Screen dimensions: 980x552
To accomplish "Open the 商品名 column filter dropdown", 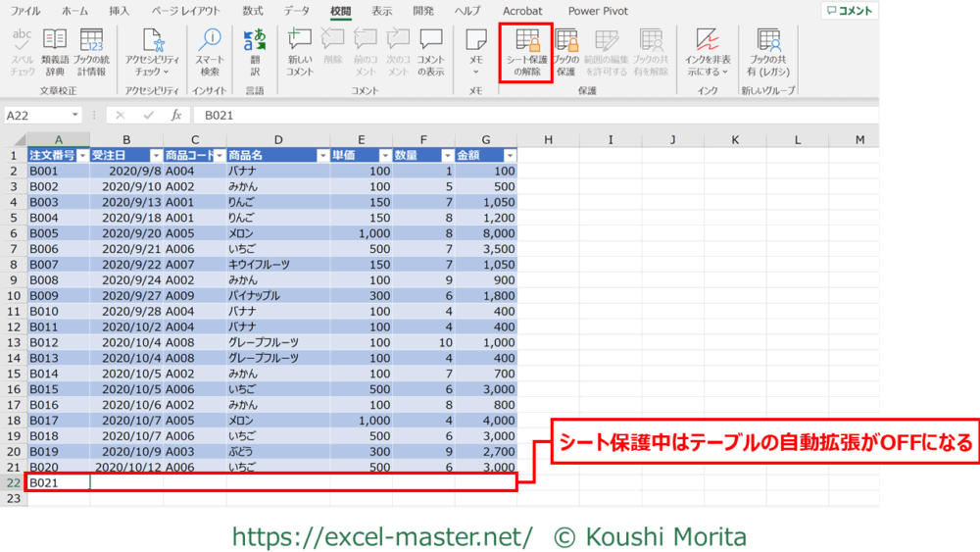I will click(321, 156).
